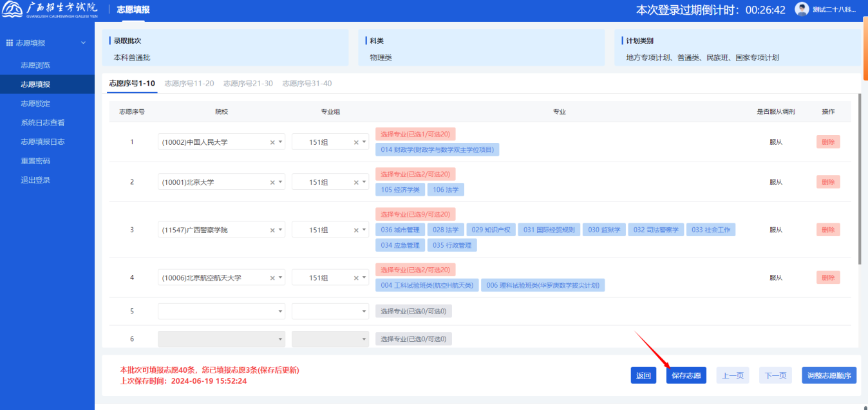Image resolution: width=868 pixels, height=410 pixels.
Task: Click the 032 司法警察学 major tag
Action: [x=656, y=230]
